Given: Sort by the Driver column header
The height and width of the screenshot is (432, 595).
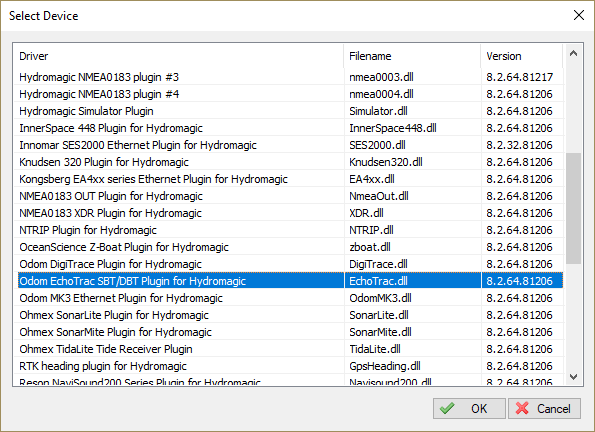Looking at the screenshot, I should [178, 56].
